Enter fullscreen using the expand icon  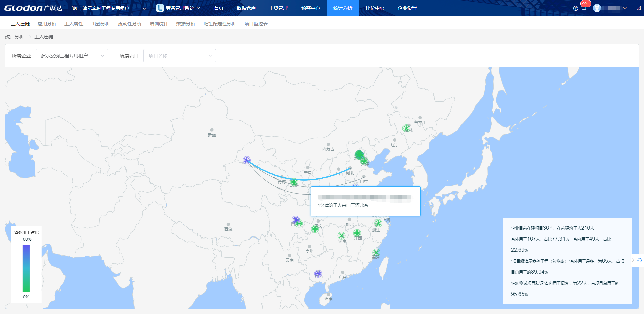(639, 8)
